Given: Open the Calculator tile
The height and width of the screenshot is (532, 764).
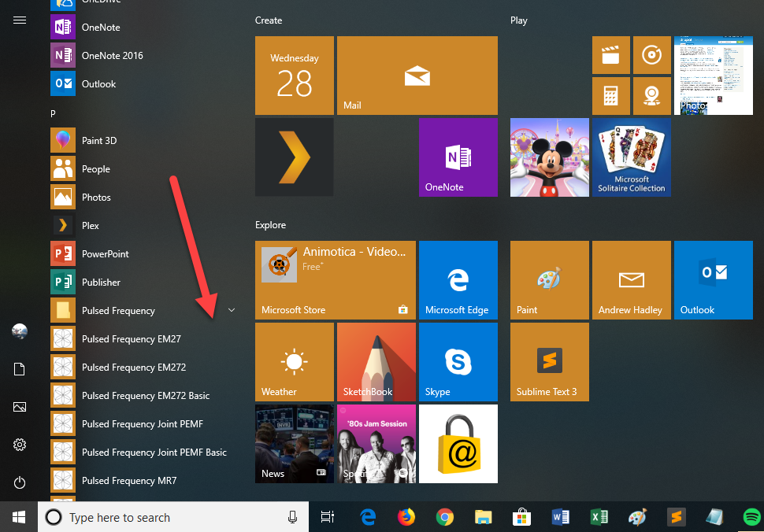Looking at the screenshot, I should tap(611, 96).
